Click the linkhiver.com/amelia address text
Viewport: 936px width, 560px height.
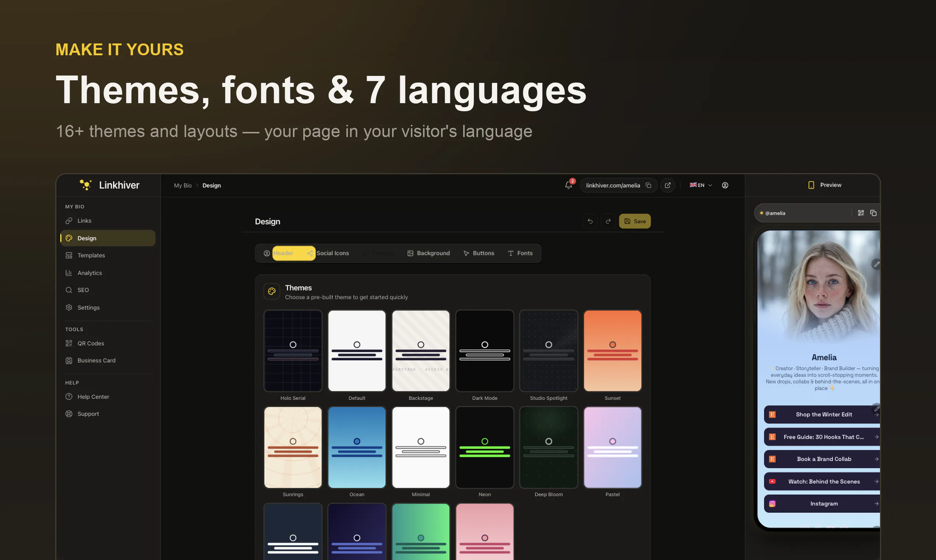[613, 186]
